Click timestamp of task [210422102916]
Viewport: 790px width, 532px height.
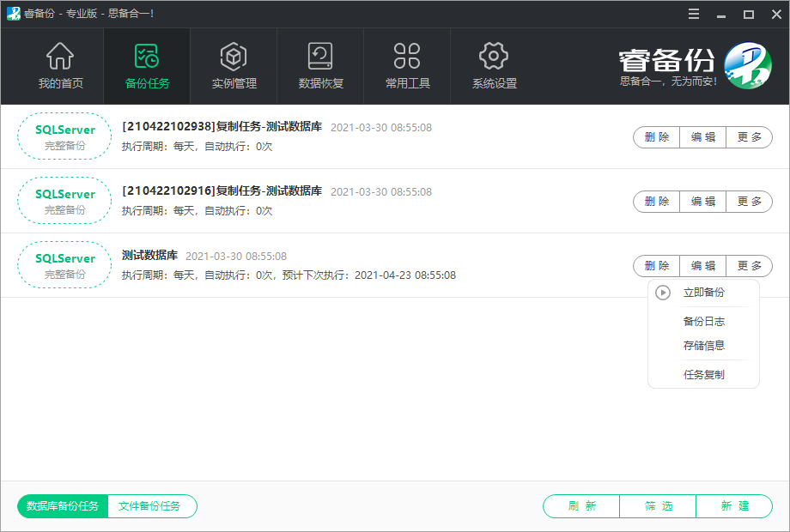pyautogui.click(x=381, y=192)
